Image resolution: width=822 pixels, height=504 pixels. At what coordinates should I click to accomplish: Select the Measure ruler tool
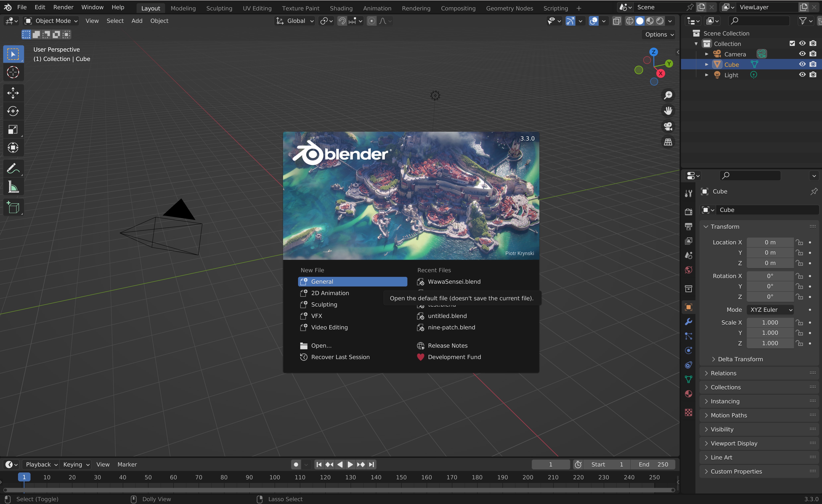pyautogui.click(x=13, y=187)
